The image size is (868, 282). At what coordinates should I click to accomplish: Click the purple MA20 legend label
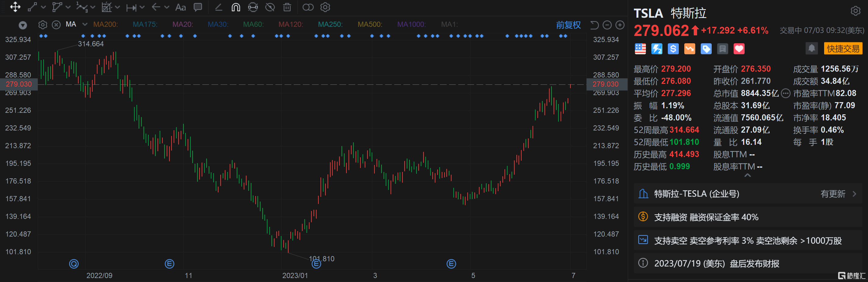pos(182,24)
